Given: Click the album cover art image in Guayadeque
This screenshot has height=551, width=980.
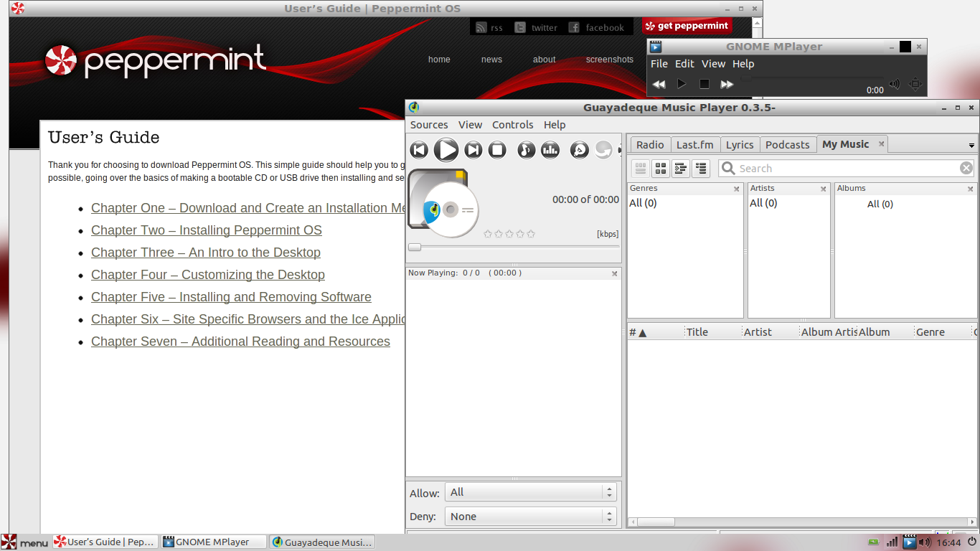Looking at the screenshot, I should [x=443, y=204].
